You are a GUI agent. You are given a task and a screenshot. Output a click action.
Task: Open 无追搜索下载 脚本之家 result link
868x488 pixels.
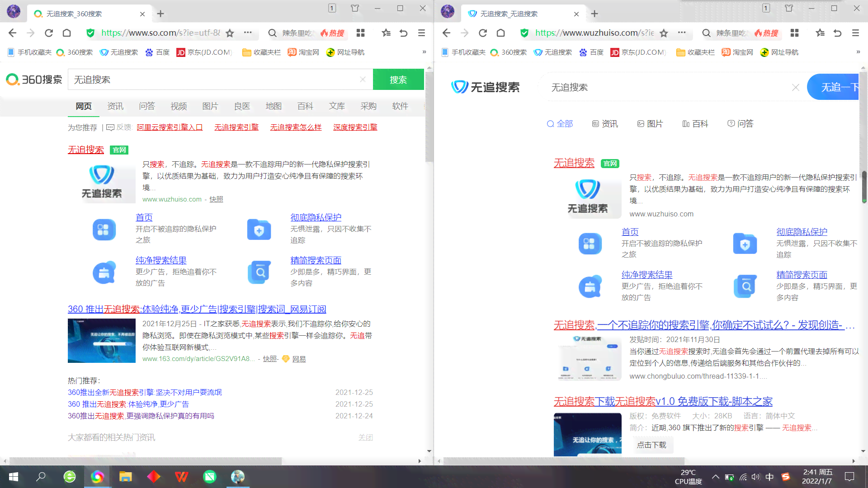(x=663, y=401)
